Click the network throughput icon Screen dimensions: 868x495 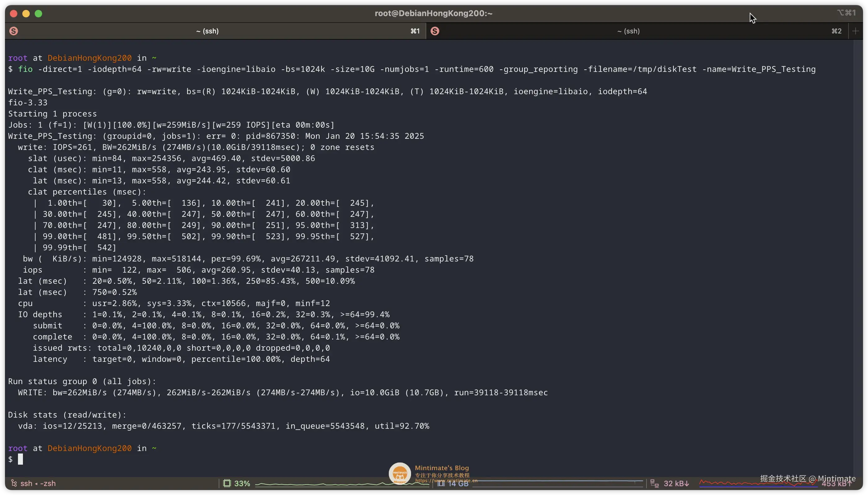click(654, 483)
